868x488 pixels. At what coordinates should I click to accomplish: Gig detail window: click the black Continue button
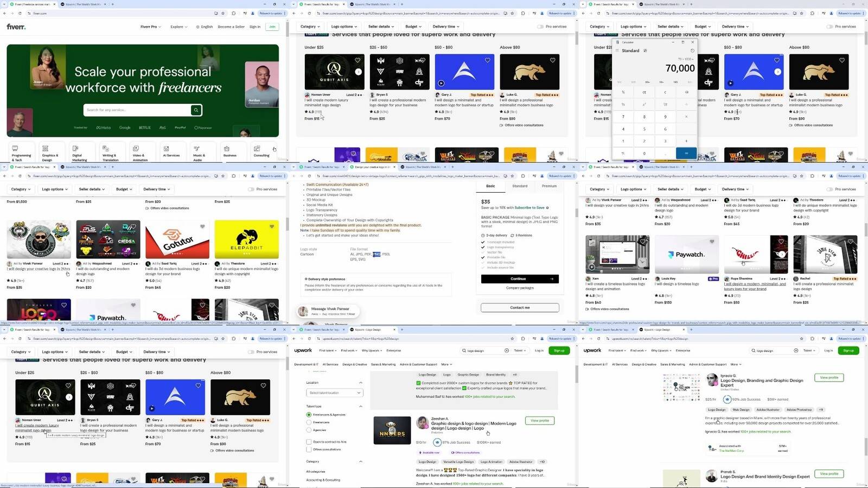(x=520, y=279)
